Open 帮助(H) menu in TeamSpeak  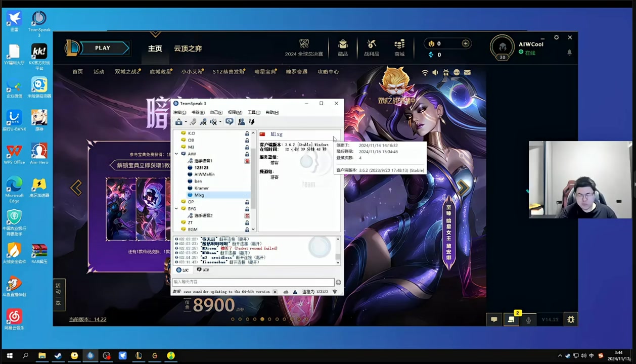pos(272,112)
